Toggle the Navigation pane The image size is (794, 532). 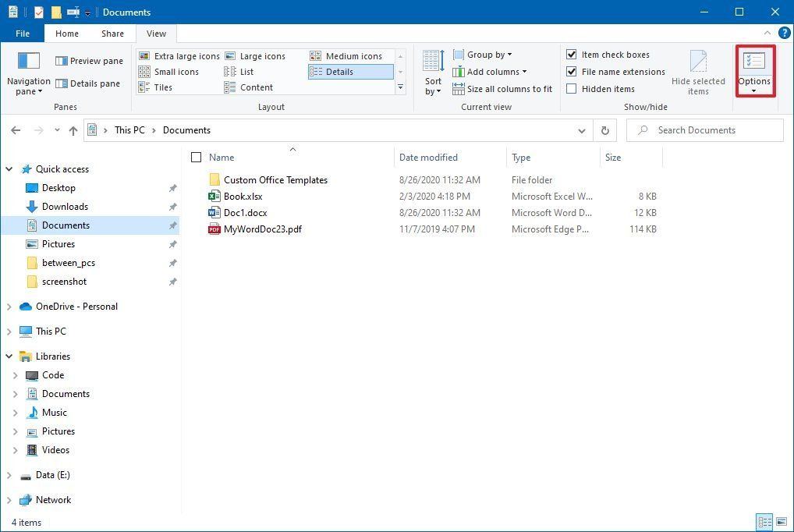(x=28, y=72)
